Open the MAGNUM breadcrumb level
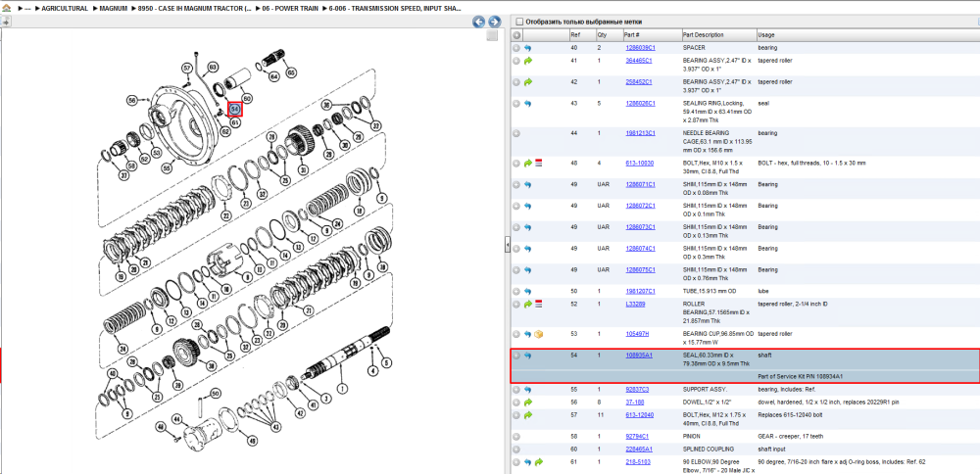Screen dimensions: 980x474 (x=115, y=9)
